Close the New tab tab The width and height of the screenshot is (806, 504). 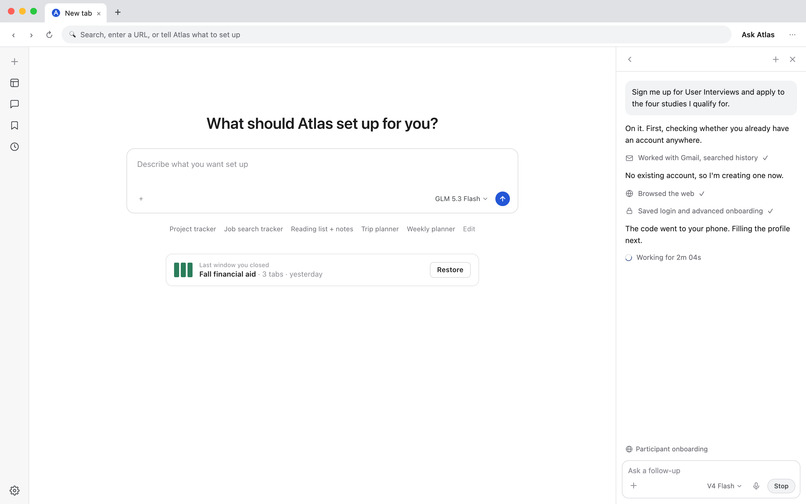[99, 13]
